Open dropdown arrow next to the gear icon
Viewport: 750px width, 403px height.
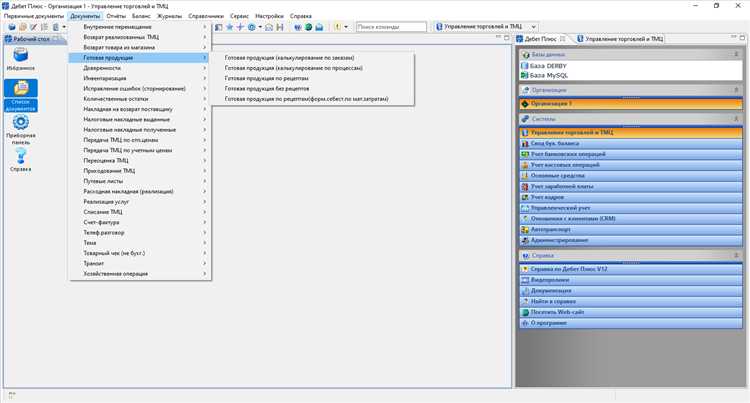[x=260, y=27]
